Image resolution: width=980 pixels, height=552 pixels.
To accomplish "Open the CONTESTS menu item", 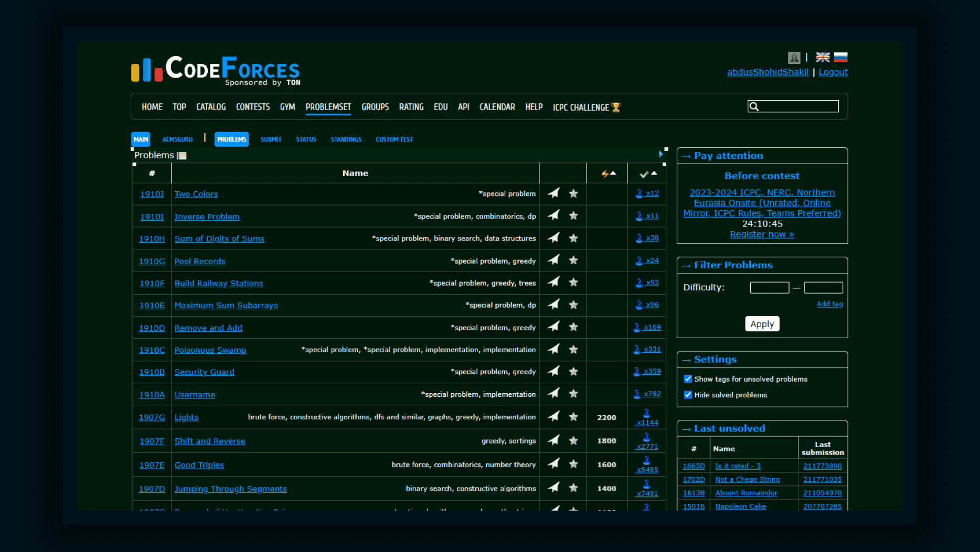I will (253, 107).
